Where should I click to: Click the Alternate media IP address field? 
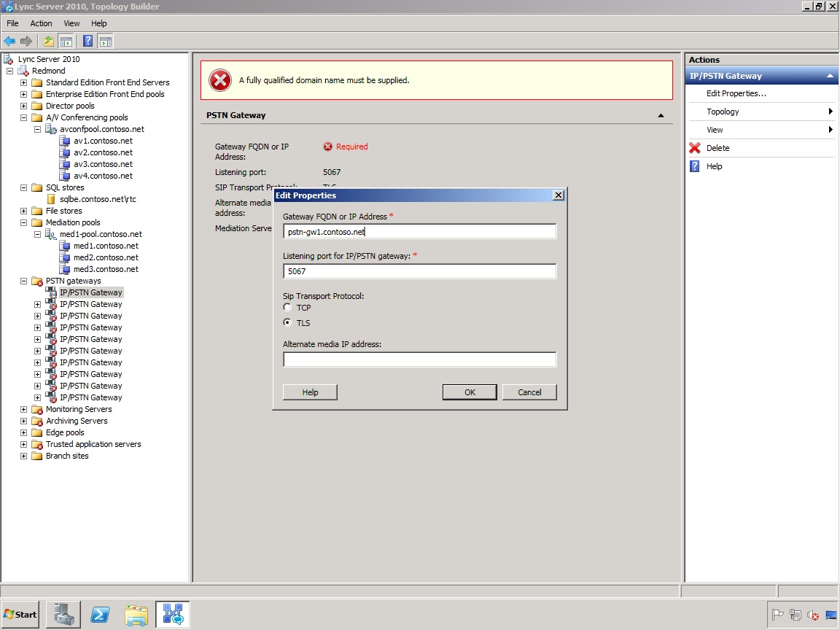[x=419, y=359]
